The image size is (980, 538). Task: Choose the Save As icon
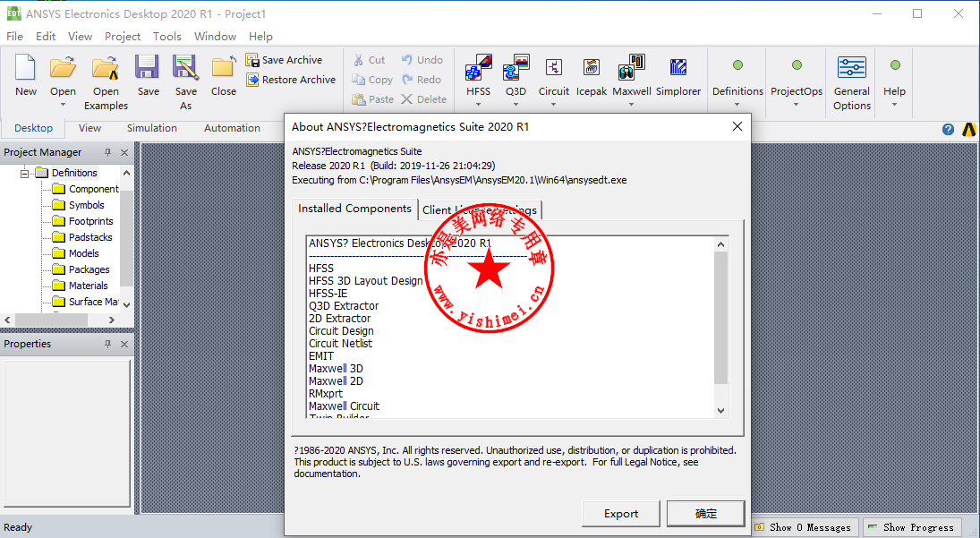pyautogui.click(x=185, y=67)
